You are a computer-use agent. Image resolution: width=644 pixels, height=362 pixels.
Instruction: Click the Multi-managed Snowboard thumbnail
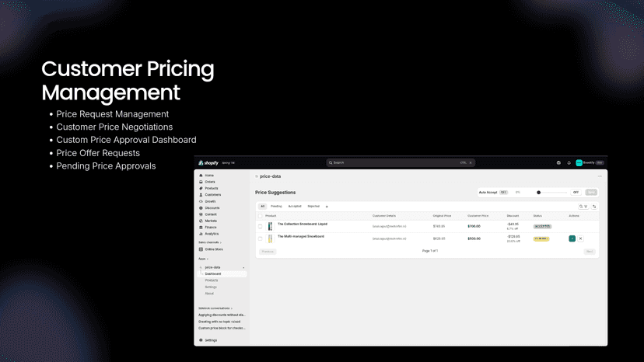tap(270, 238)
